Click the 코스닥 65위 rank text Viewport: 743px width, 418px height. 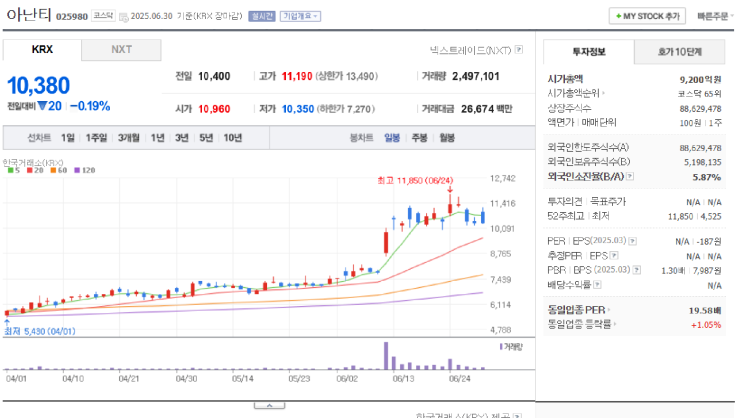tap(699, 94)
